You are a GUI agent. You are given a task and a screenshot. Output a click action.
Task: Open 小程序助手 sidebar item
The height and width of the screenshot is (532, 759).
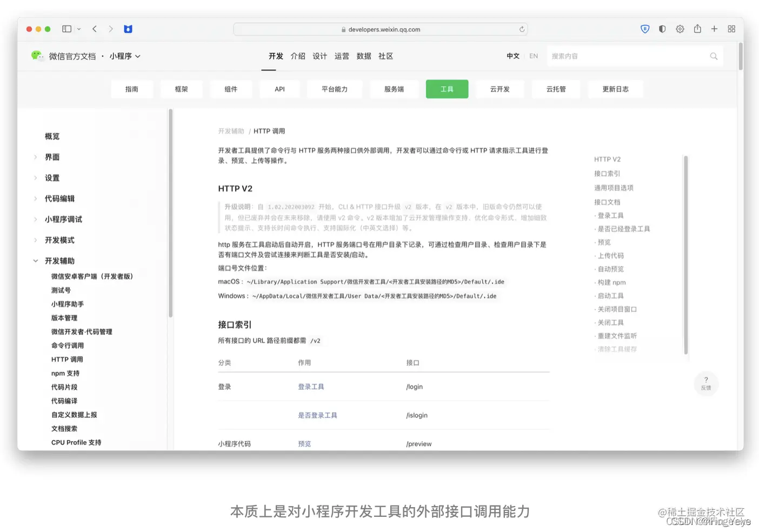pos(68,304)
